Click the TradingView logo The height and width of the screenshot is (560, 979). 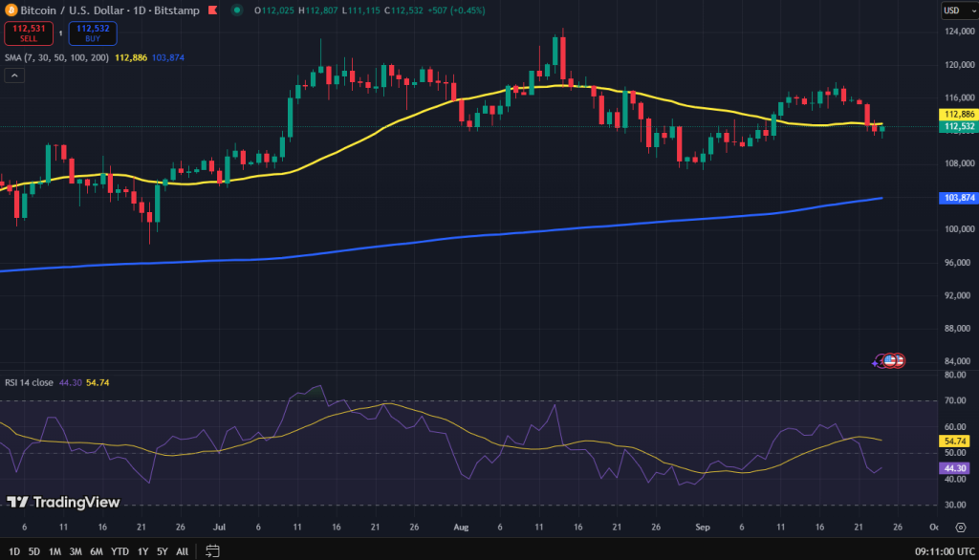pos(63,502)
